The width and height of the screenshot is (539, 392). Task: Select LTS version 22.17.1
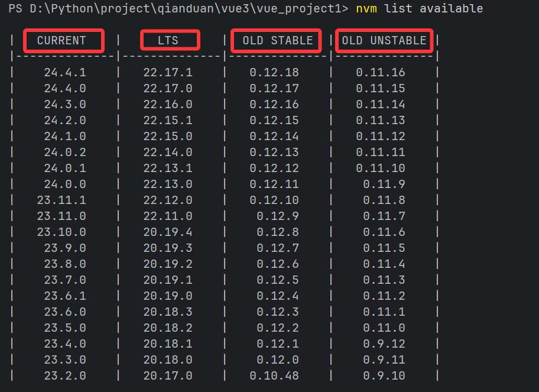(168, 72)
